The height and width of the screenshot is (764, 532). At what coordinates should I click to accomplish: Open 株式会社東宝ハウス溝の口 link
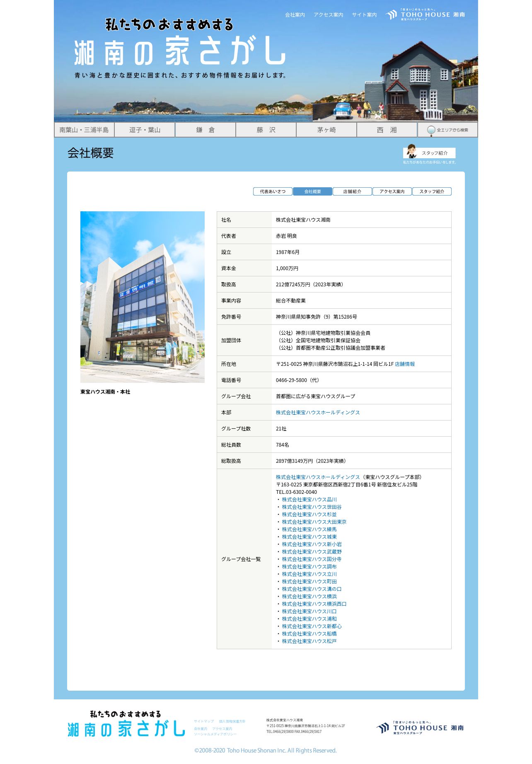point(312,589)
